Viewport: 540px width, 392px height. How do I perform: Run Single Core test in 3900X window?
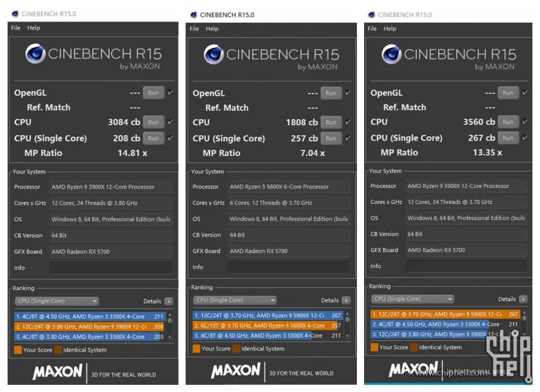[x=153, y=138]
